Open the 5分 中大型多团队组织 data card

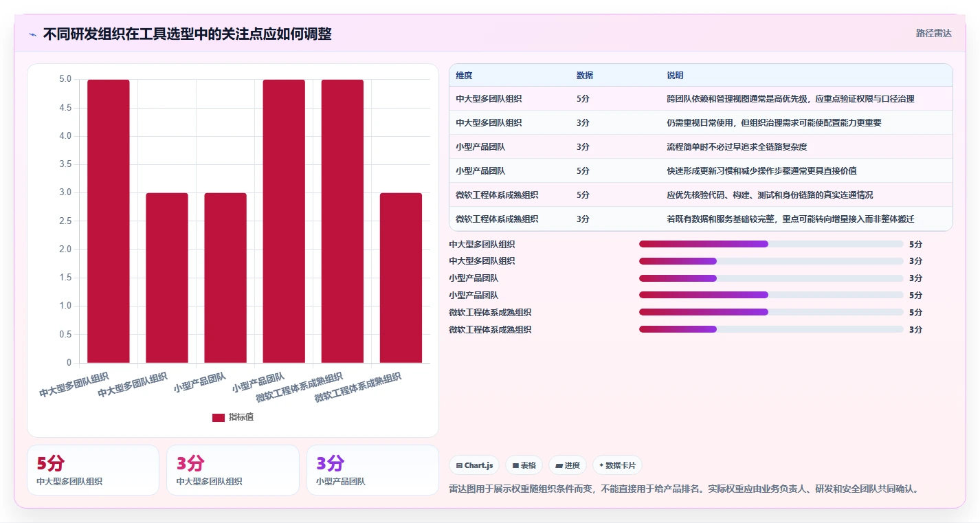pos(93,470)
